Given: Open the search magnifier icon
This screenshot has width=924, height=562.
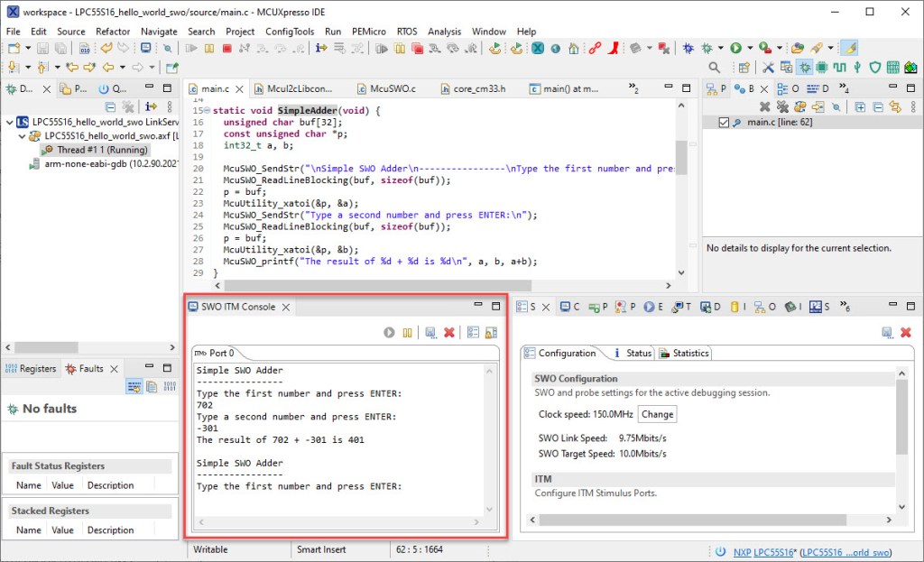Looking at the screenshot, I should click(x=714, y=68).
